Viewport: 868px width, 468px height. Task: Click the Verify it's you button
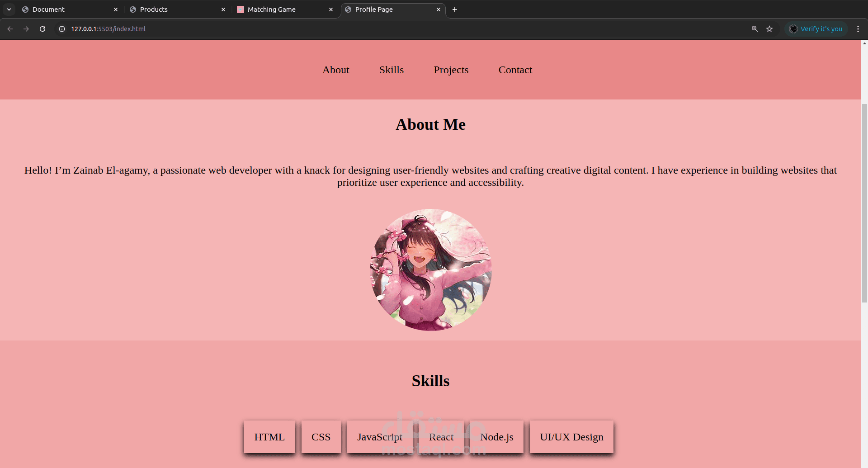(x=816, y=29)
